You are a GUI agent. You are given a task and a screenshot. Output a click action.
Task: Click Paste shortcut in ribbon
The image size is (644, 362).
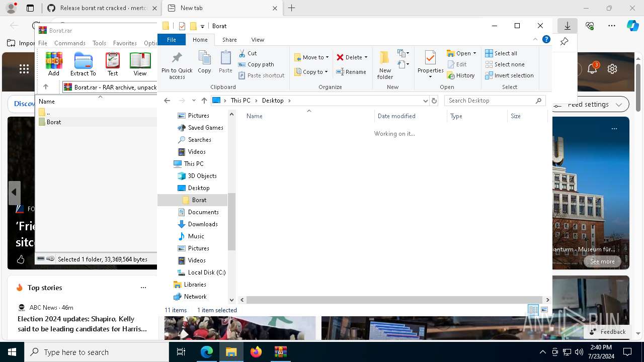click(262, 75)
